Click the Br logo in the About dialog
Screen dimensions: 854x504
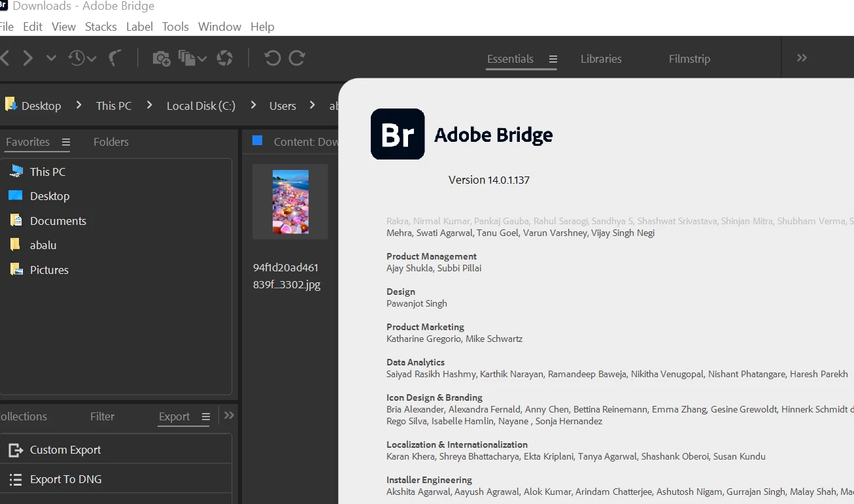pos(398,134)
